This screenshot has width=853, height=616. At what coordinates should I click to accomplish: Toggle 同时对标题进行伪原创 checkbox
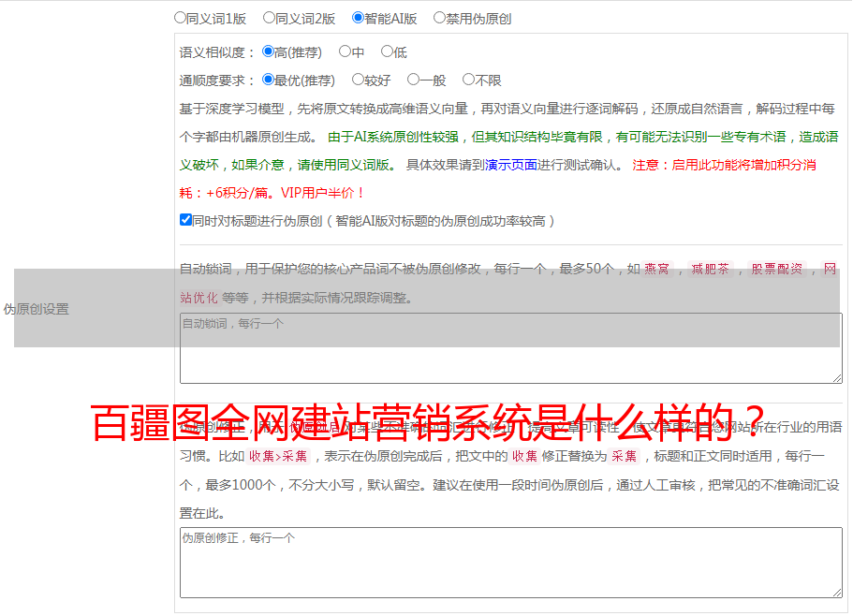(185, 220)
